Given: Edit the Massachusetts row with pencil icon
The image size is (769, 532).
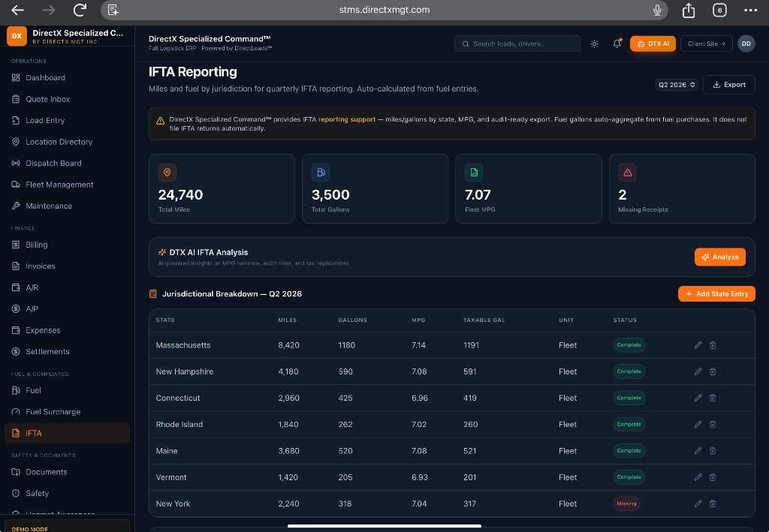Looking at the screenshot, I should pyautogui.click(x=698, y=345).
